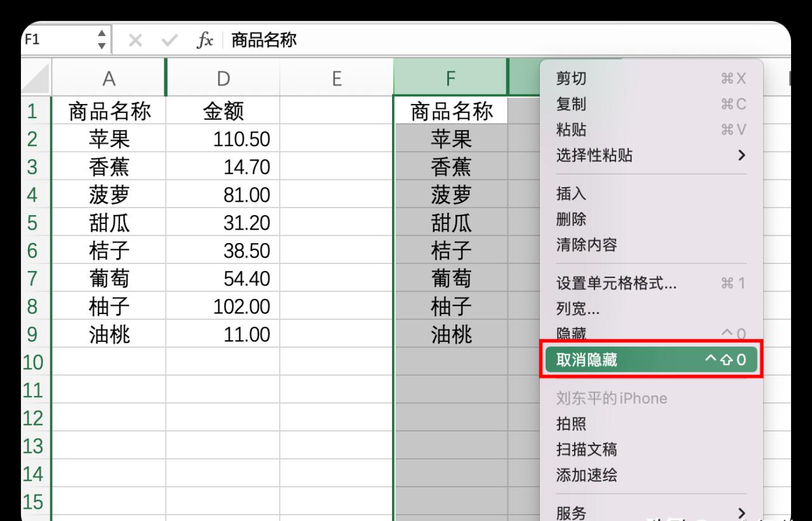812x521 pixels.
Task: Select row 15 header
Action: click(x=37, y=502)
